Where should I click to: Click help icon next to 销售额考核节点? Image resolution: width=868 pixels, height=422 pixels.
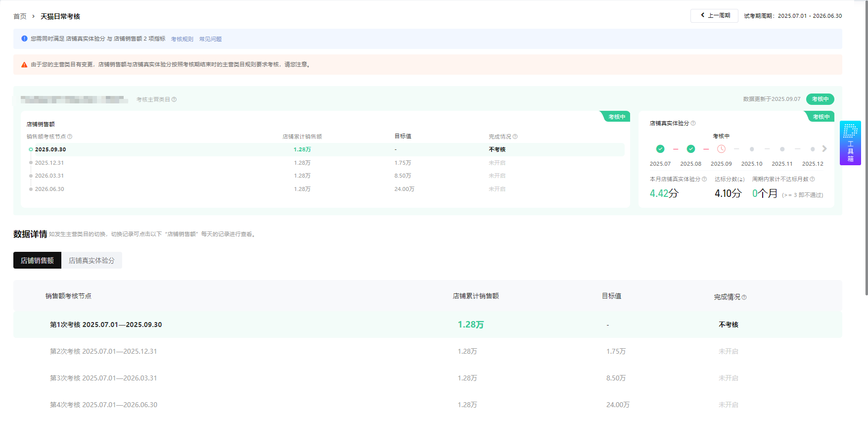70,137
